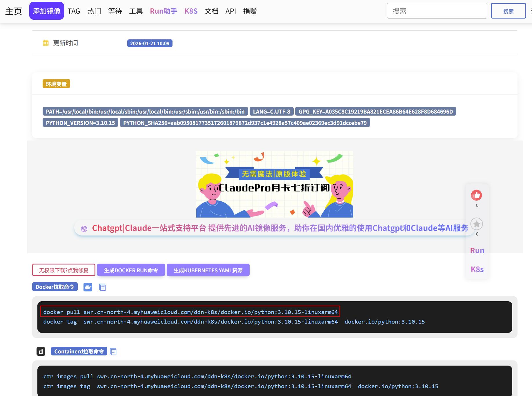Click the Containerd logo icon
This screenshot has width=532, height=396.
tap(41, 351)
